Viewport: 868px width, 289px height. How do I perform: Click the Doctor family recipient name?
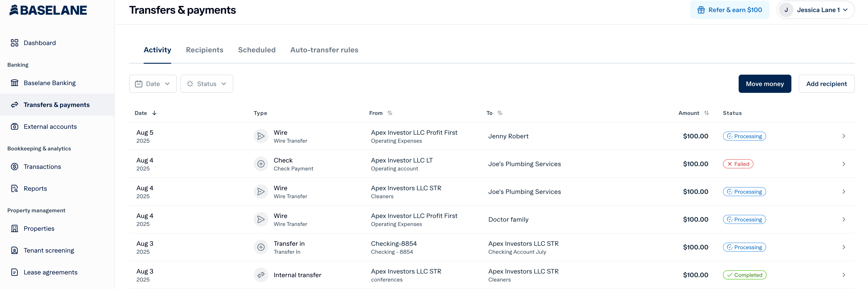click(508, 220)
